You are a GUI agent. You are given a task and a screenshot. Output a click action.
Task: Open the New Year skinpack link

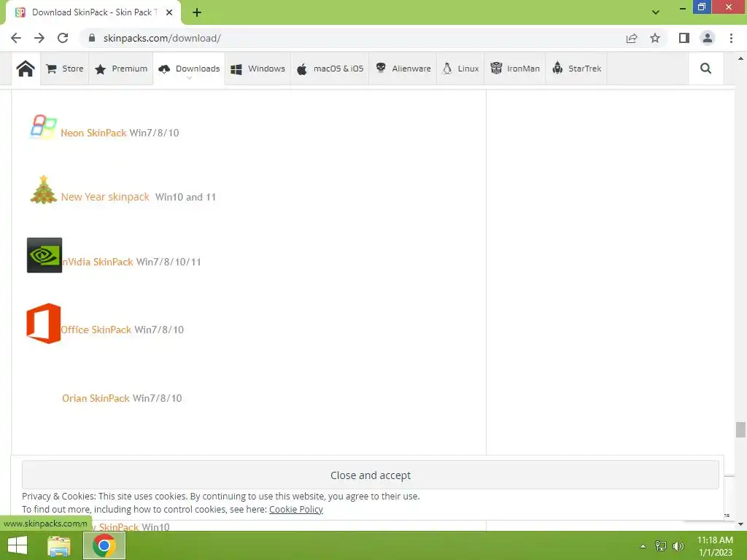point(105,197)
